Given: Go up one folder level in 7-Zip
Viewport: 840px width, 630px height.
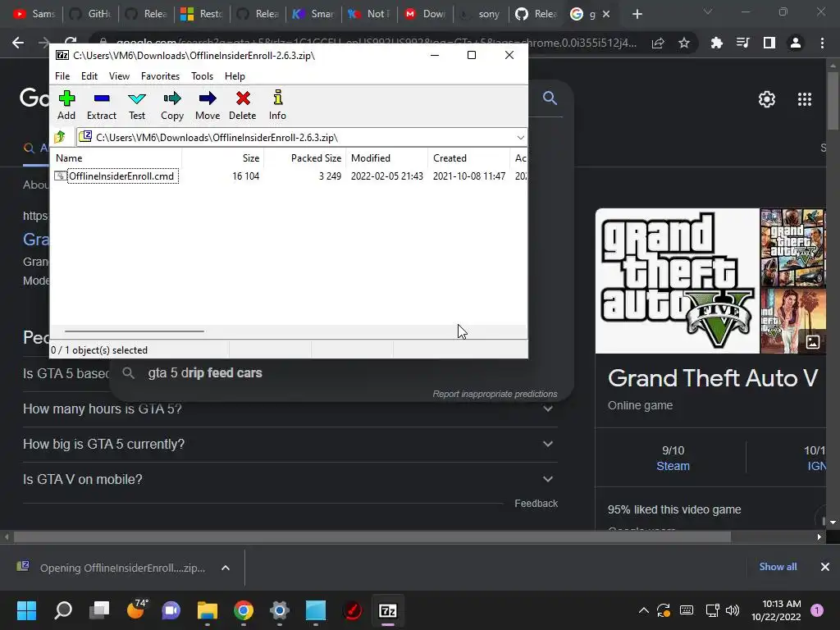Looking at the screenshot, I should (x=60, y=137).
